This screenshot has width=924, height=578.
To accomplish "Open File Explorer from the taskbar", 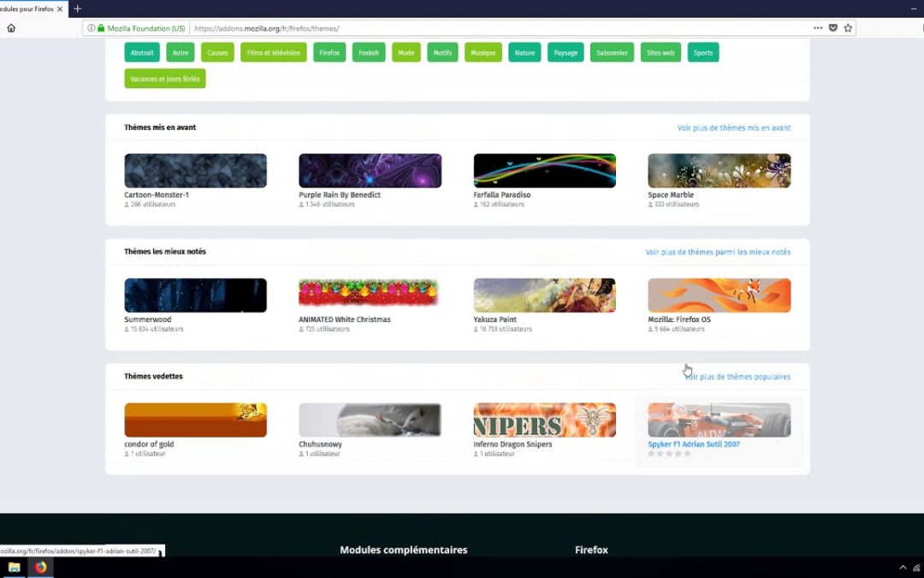I will [15, 568].
